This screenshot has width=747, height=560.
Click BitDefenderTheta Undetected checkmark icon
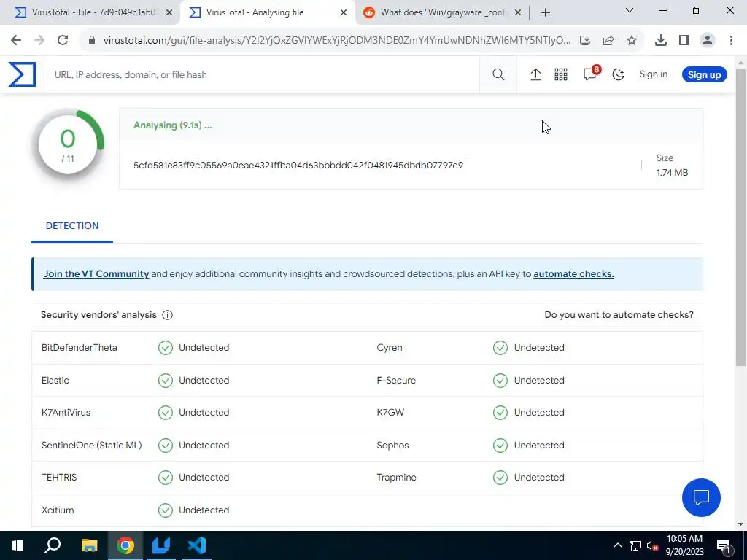(166, 348)
